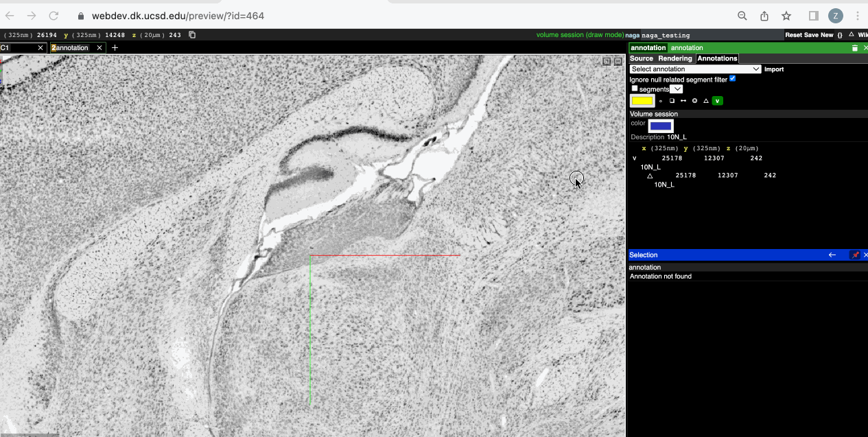Screen dimensions: 868x437
Task: Select the line annotation tool
Action: click(x=683, y=101)
